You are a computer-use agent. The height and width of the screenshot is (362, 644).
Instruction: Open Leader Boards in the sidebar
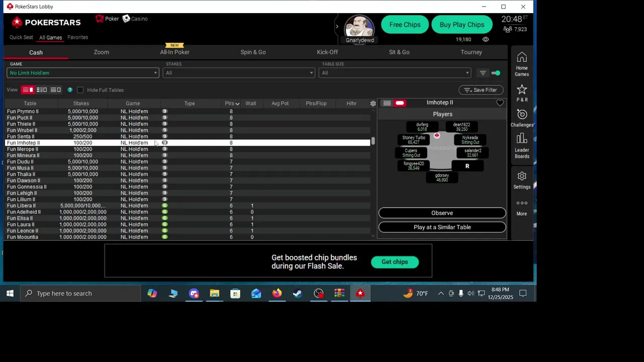tap(522, 146)
